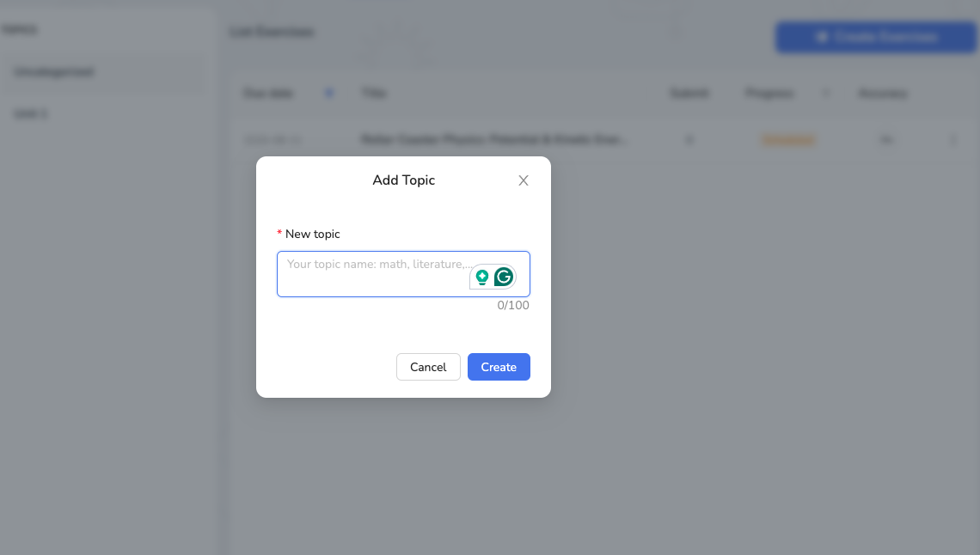
Task: Click the sort chevron next to Progress header
Action: click(825, 93)
